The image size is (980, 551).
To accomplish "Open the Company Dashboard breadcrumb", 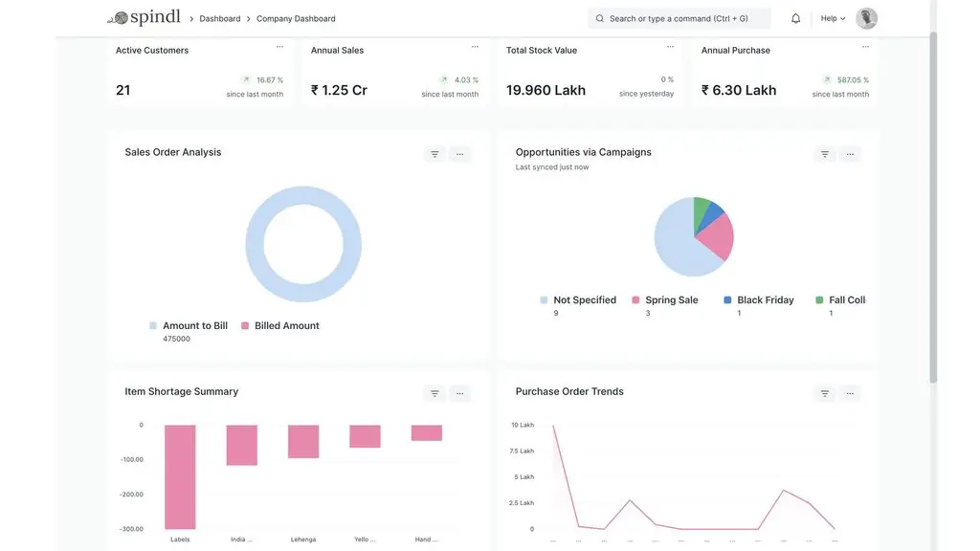I will point(296,19).
